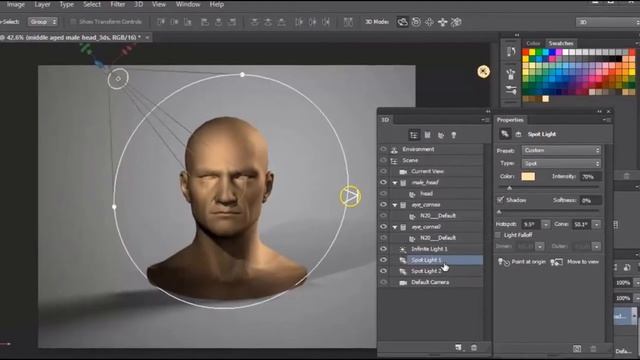
Task: Open the Cone value dropdown arrow
Action: click(x=597, y=224)
